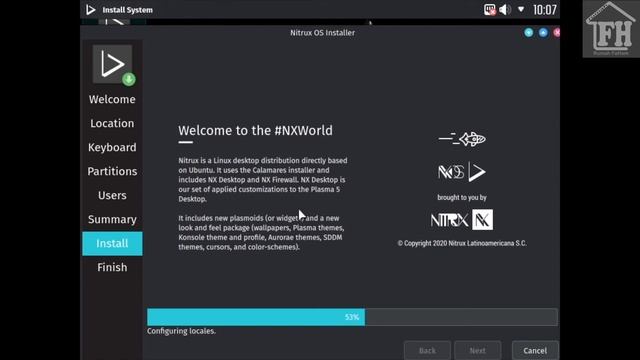640x360 pixels.
Task: Select the Partitions step
Action: [112, 171]
